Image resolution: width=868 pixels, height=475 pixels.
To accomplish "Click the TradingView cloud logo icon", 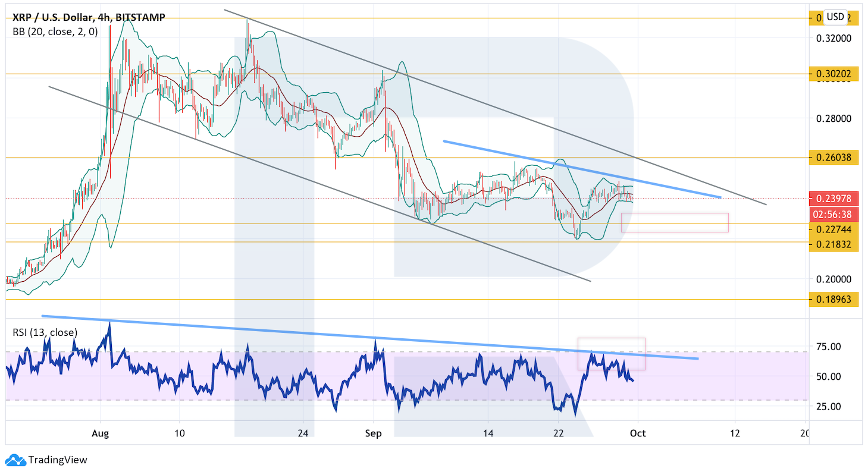I will [15, 460].
